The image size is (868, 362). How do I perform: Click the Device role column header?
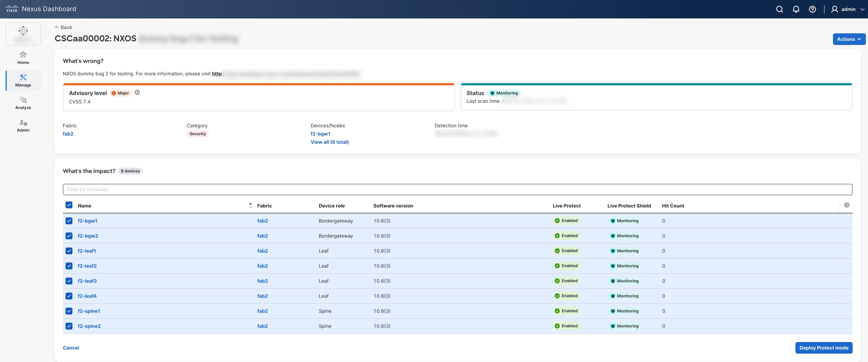[332, 206]
